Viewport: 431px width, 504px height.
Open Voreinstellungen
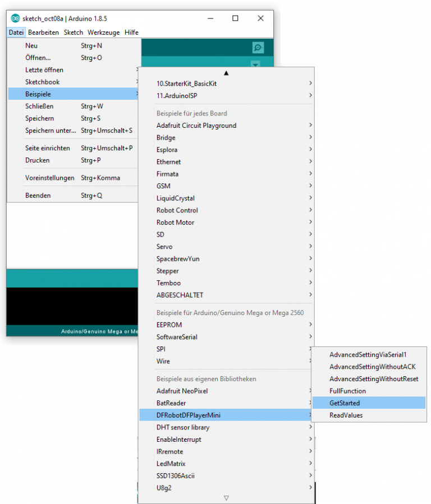[74, 178]
